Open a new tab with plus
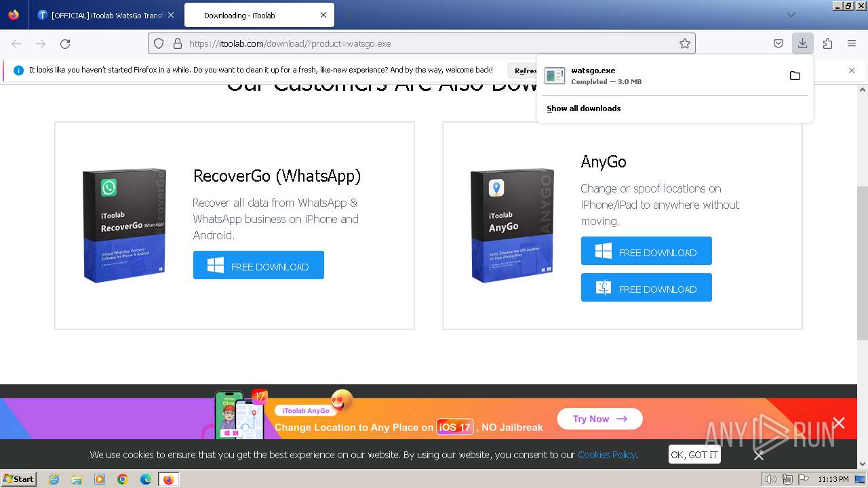The height and width of the screenshot is (488, 868). tap(349, 15)
